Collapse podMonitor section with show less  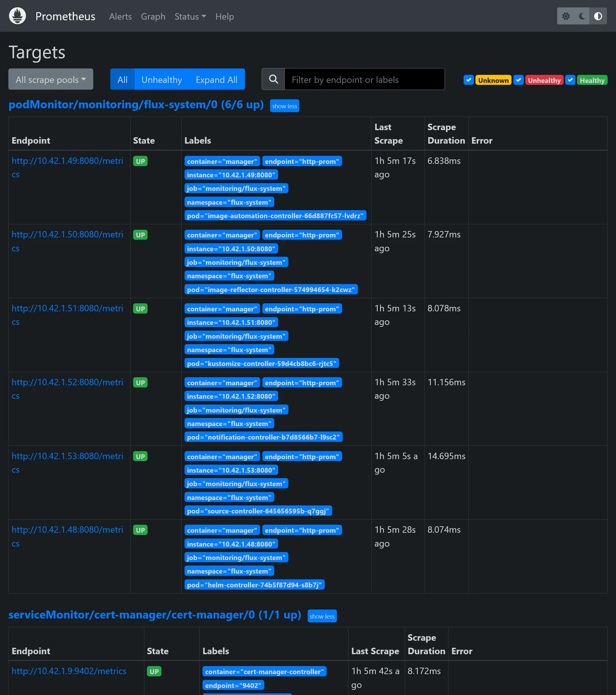tap(284, 106)
